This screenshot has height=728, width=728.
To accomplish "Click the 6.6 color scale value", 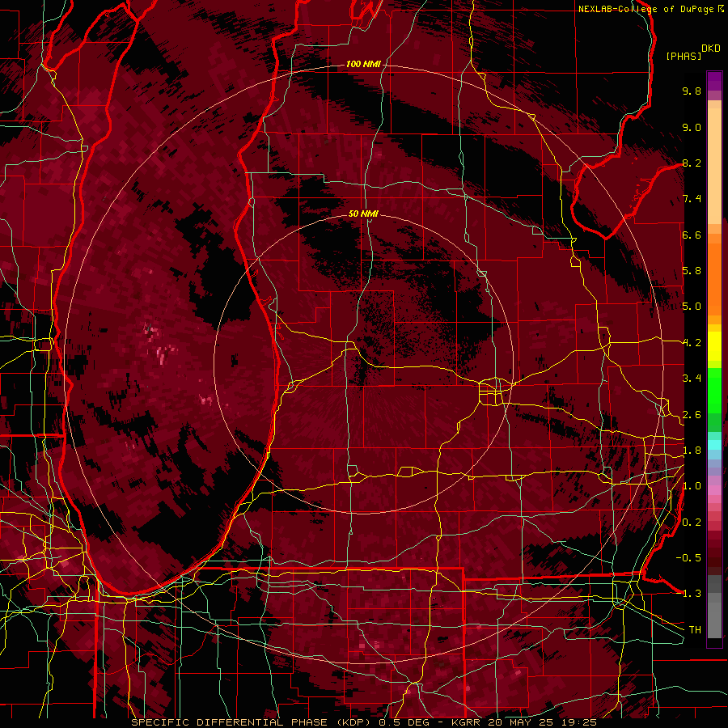I will [x=692, y=235].
